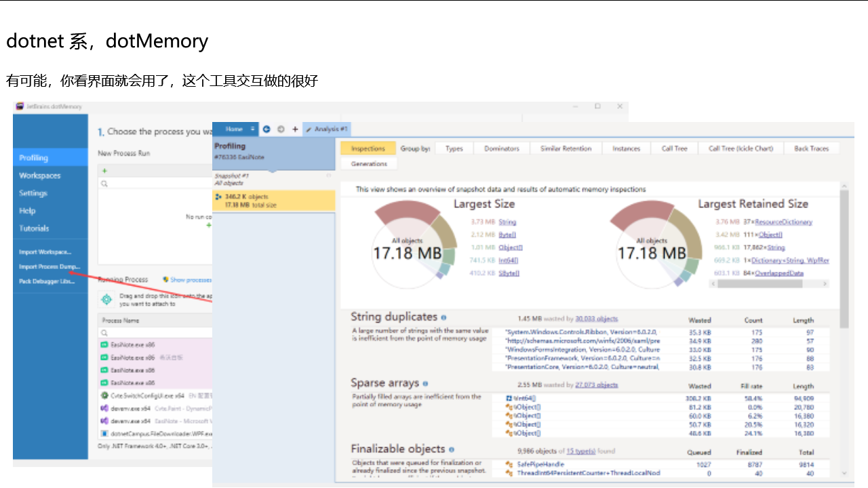The image size is (868, 488).
Task: Click the forward navigation arrow icon
Action: click(x=280, y=129)
